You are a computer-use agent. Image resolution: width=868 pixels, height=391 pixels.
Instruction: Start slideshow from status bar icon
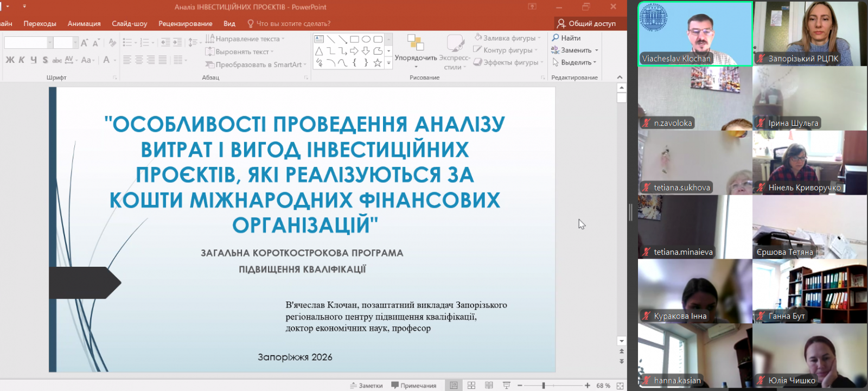pos(507,386)
